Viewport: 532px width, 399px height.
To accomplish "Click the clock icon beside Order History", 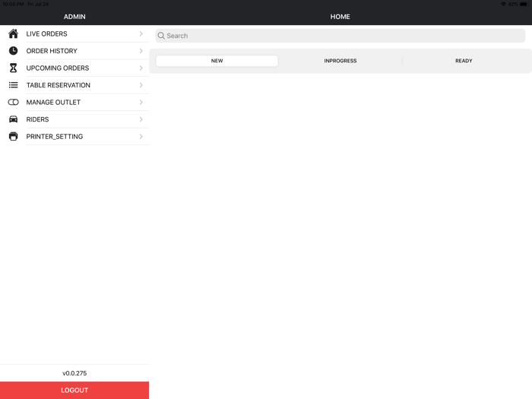I will (x=13, y=51).
